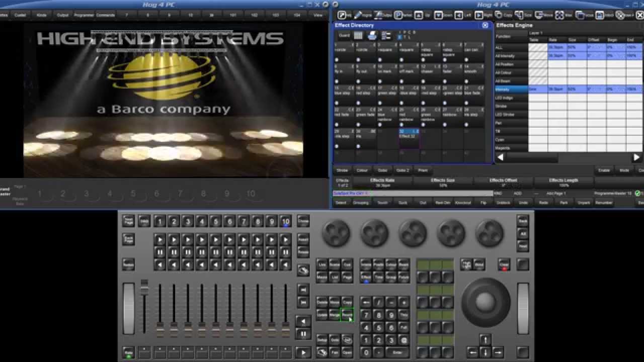Image resolution: width=644 pixels, height=362 pixels.
Task: Toggle the Blind key
Action: (x=479, y=264)
